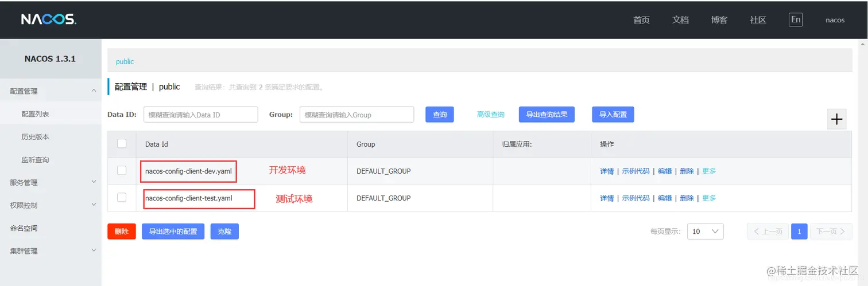Image resolution: width=868 pixels, height=286 pixels.
Task: Open the nacos user menu
Action: pos(835,20)
